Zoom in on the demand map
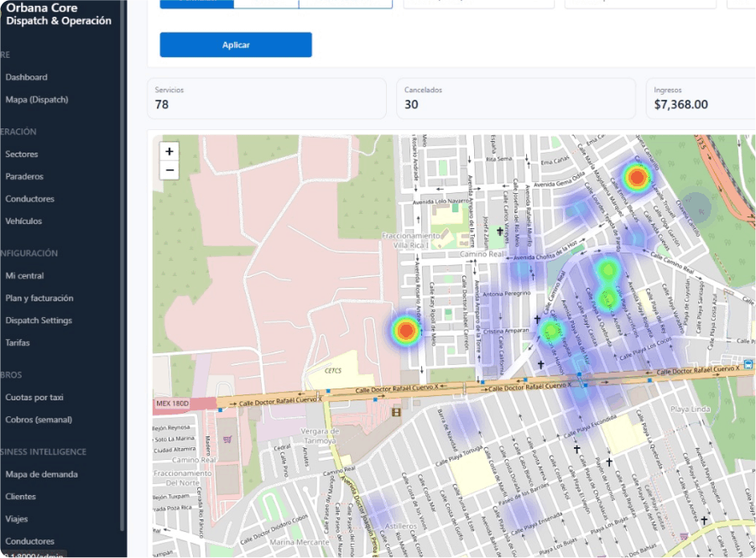756x558 pixels. (x=169, y=151)
